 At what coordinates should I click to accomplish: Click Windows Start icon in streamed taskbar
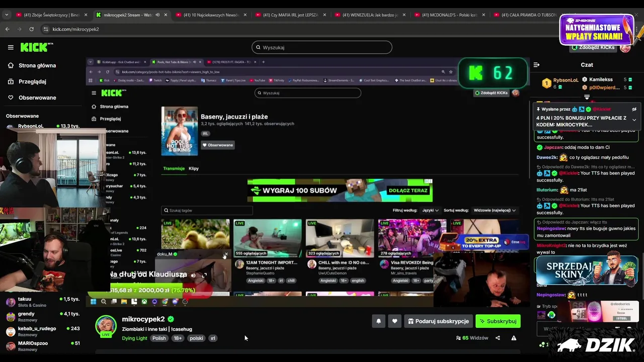point(93,302)
